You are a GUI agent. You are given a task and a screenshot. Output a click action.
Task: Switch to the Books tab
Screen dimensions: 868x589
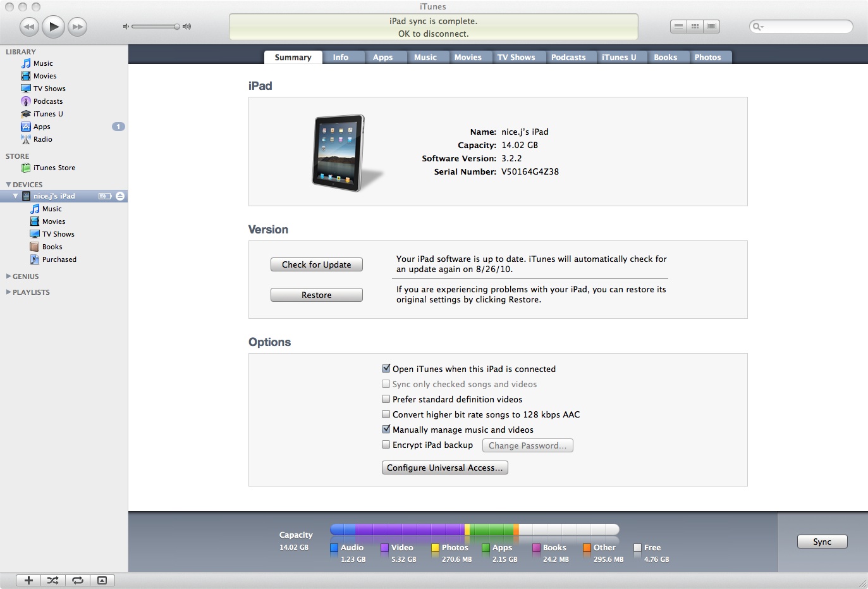666,58
